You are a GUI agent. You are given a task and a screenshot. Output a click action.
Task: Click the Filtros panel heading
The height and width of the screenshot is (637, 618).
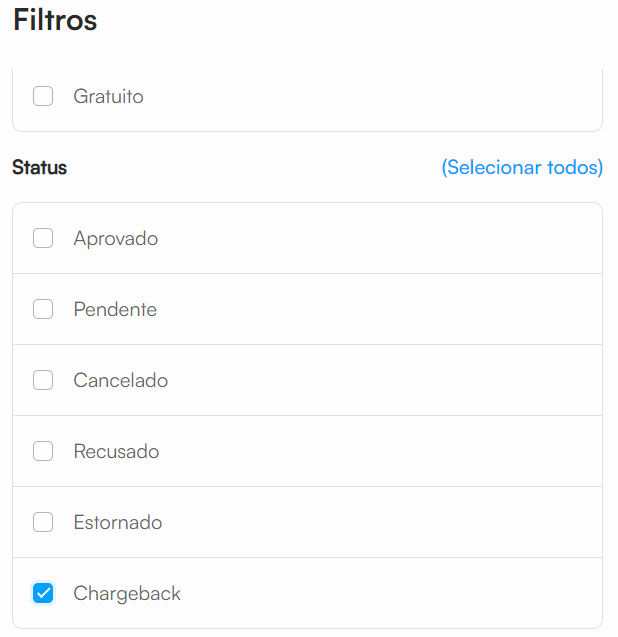coord(55,21)
